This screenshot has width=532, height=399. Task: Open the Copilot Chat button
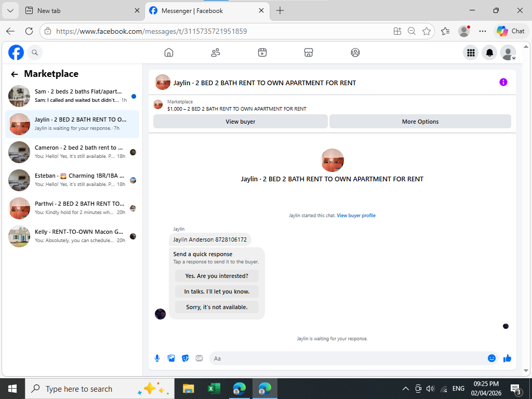point(511,31)
